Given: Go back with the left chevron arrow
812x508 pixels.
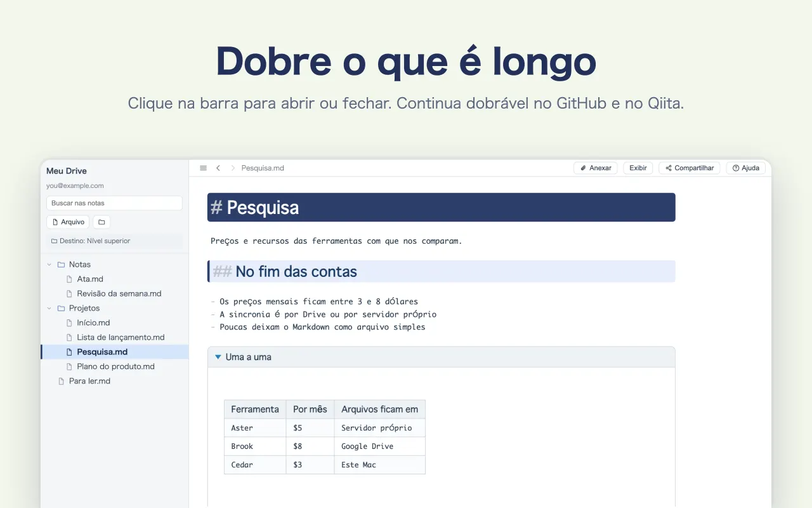Looking at the screenshot, I should (218, 168).
